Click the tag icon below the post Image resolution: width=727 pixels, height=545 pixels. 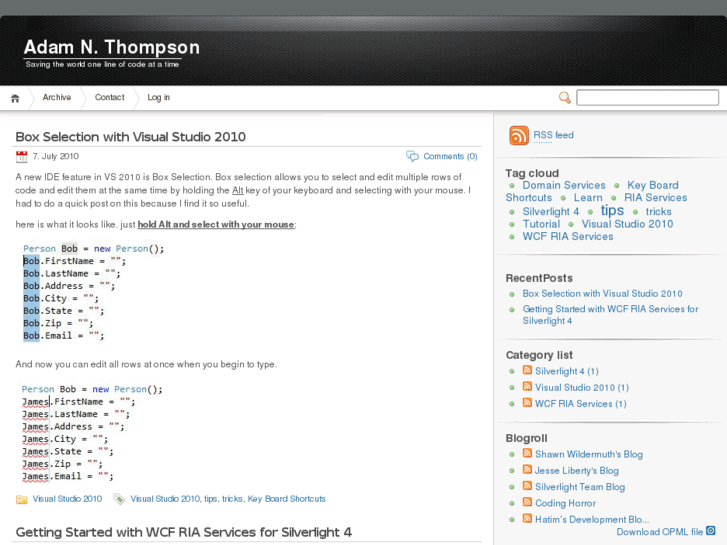point(119,499)
